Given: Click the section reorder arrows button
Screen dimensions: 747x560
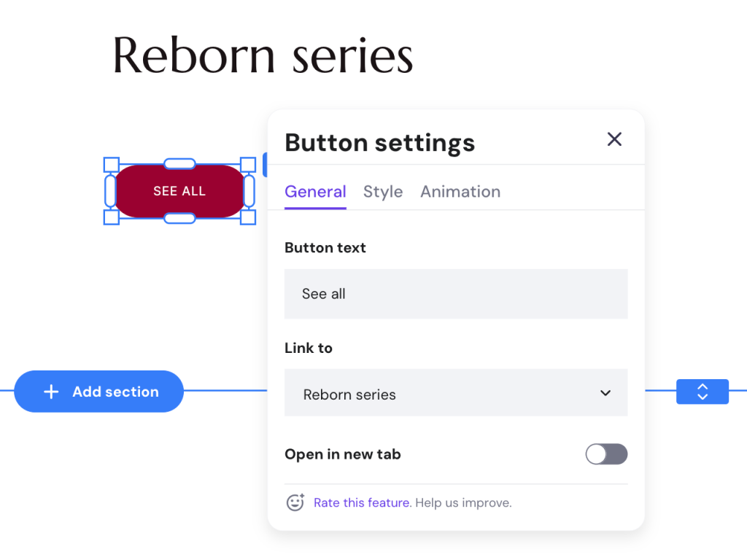Looking at the screenshot, I should coord(703,392).
